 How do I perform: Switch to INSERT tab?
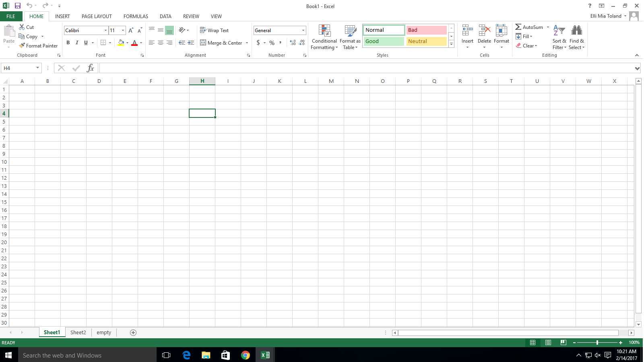coord(62,16)
